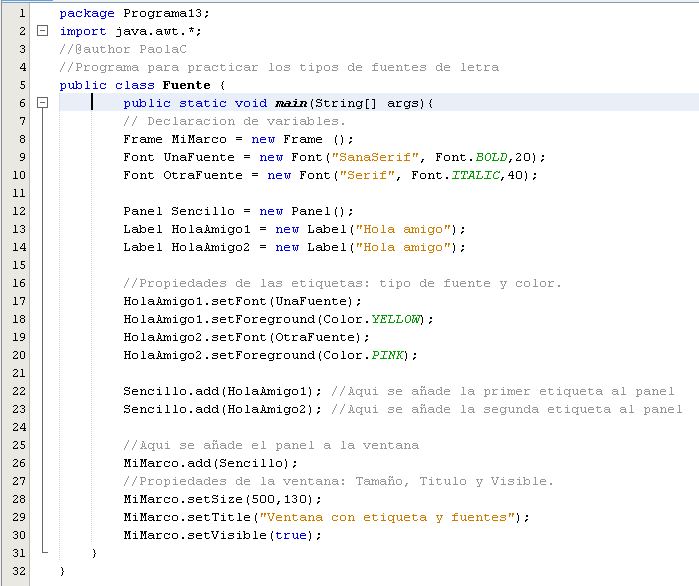
Task: Click the '//@author PaolaC' comment
Action: [x=123, y=49]
